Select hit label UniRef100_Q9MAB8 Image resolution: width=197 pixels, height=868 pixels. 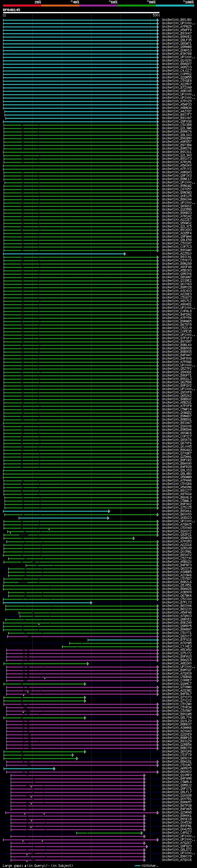[177, 47]
